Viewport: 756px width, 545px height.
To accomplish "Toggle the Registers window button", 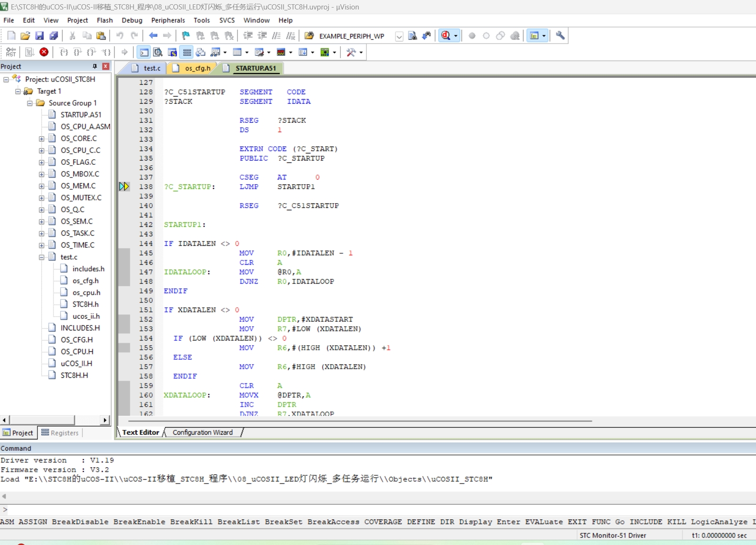I will tap(187, 52).
